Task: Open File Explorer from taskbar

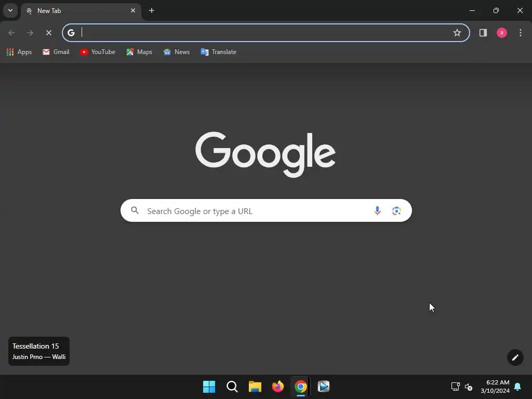Action: point(255,387)
